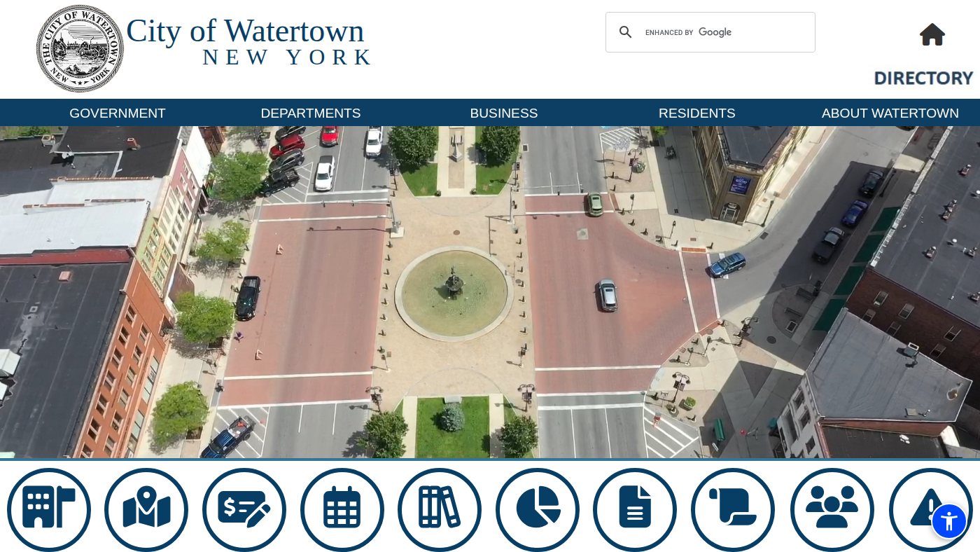This screenshot has height=552, width=980.
Task: Open the scroll icon
Action: point(733,509)
